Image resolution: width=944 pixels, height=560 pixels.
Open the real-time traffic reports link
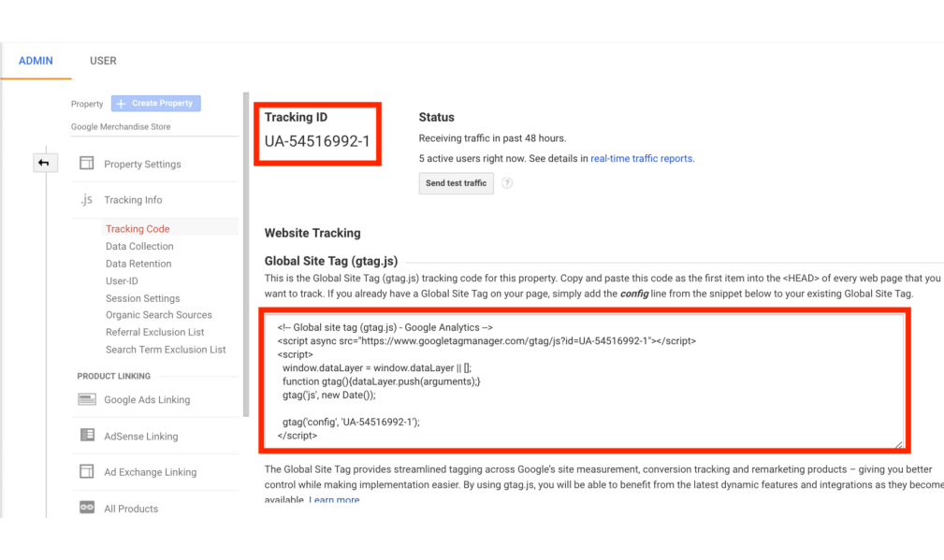coord(641,159)
